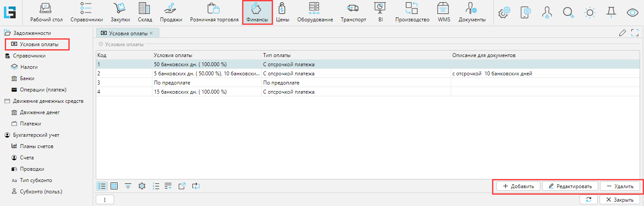Collapse the Задолженности folder in the sidebar

point(7,33)
